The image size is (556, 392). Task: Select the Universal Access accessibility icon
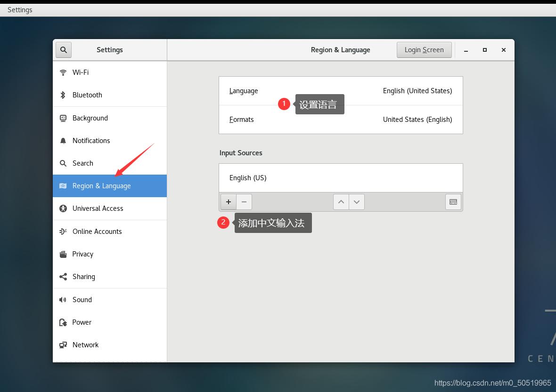pos(63,208)
